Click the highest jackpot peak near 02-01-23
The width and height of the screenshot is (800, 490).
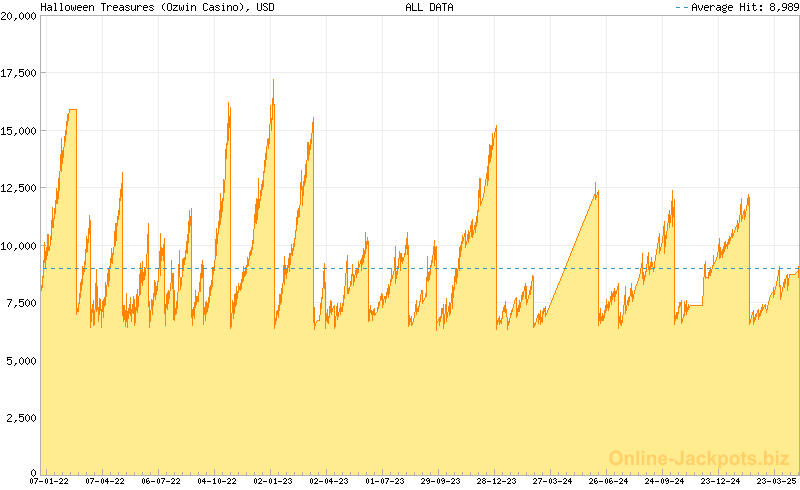pos(273,81)
